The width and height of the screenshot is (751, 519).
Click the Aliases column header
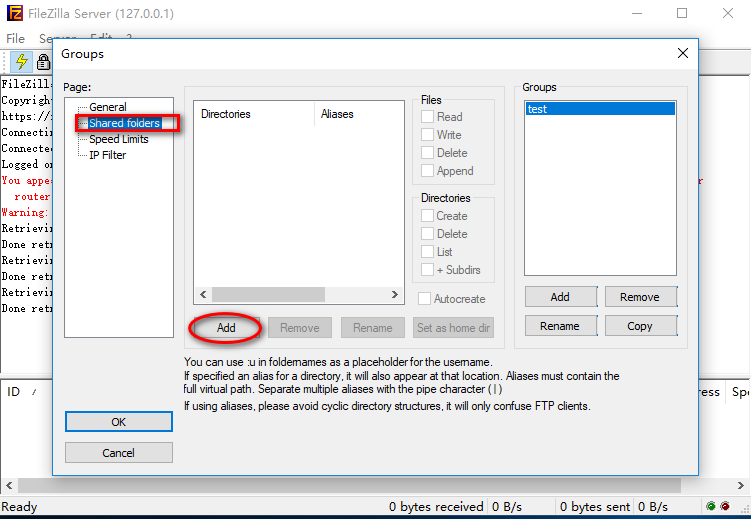click(x=359, y=114)
